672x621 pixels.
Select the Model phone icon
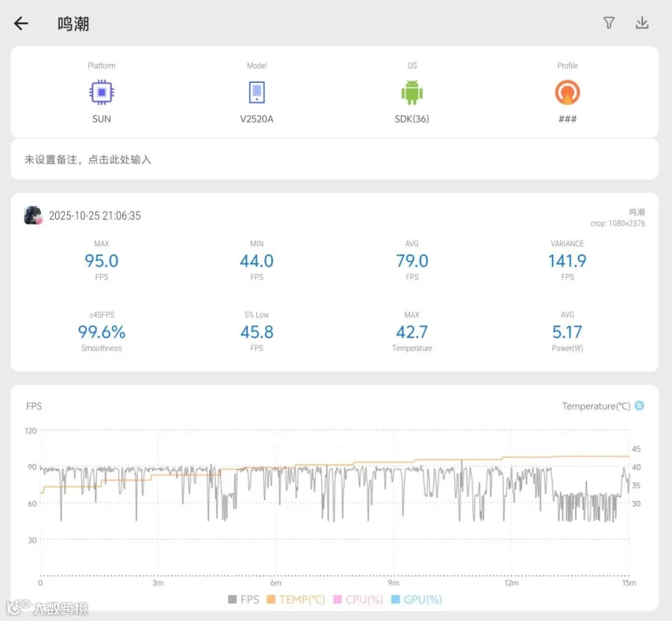[x=257, y=92]
